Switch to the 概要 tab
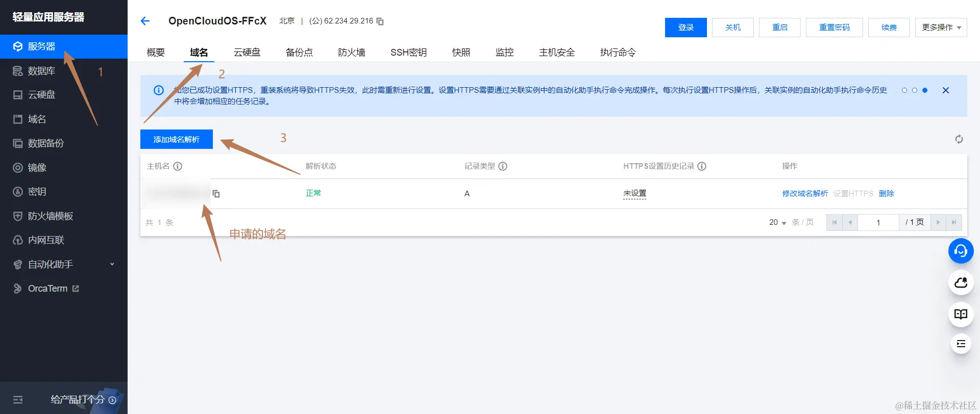 [x=156, y=53]
